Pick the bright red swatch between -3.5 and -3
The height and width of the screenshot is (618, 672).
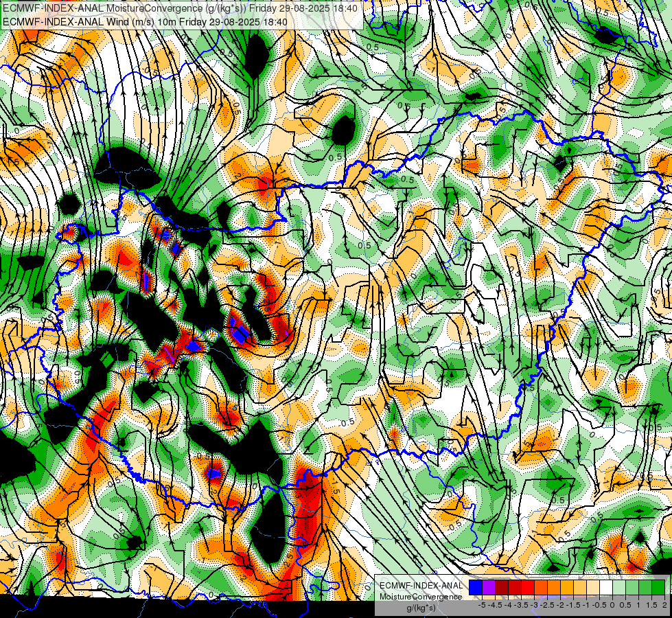(x=528, y=588)
